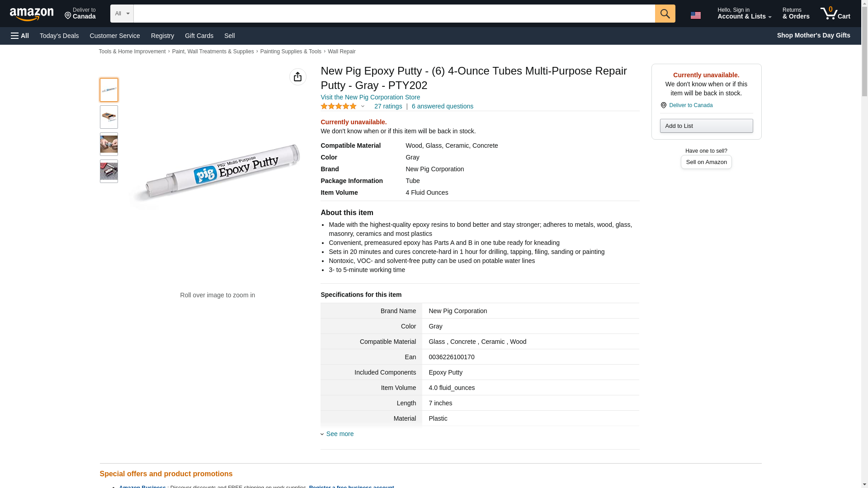Visit the New Pig Corporation Store link
The height and width of the screenshot is (488, 868).
(x=370, y=97)
